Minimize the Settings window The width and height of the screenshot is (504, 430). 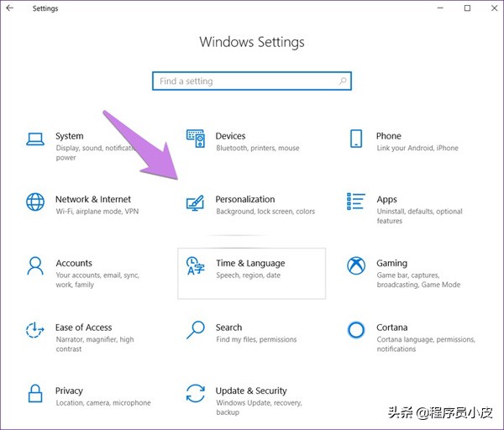point(440,8)
